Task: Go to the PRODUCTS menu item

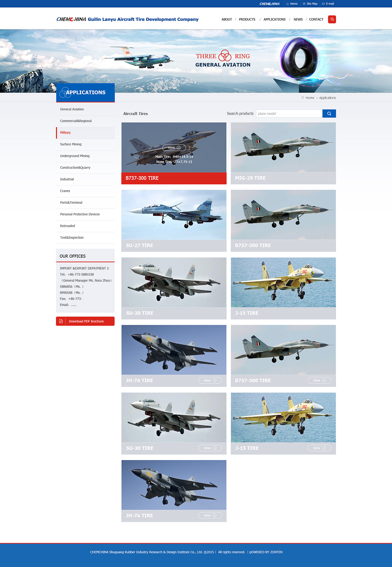Action: click(x=247, y=20)
